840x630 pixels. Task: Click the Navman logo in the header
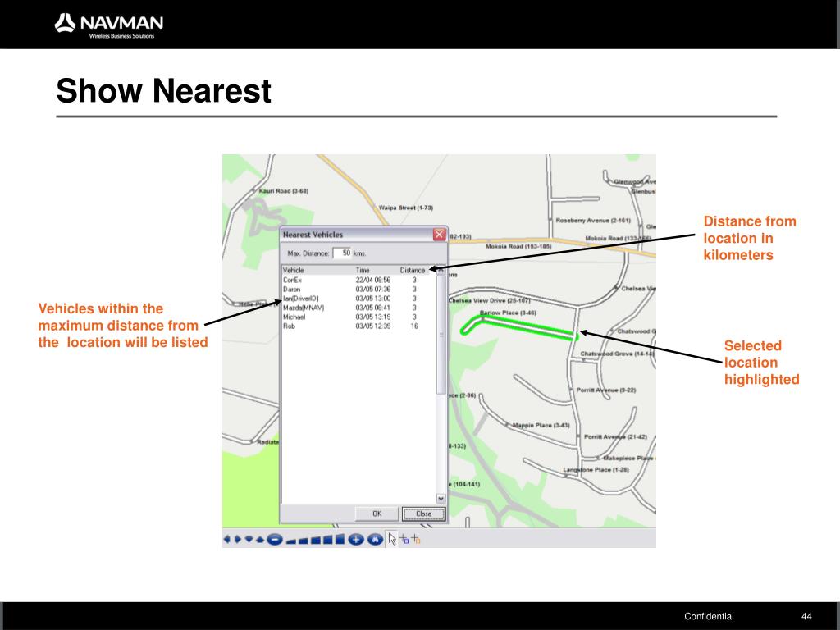click(109, 25)
